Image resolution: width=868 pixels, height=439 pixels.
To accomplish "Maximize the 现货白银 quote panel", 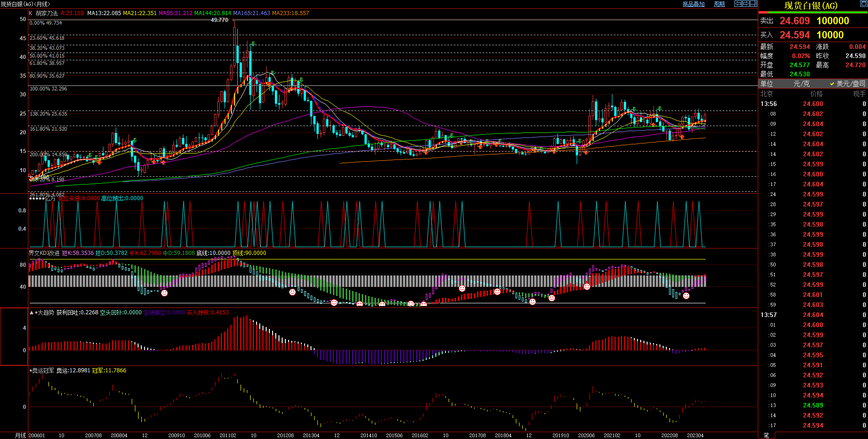I will (863, 4).
